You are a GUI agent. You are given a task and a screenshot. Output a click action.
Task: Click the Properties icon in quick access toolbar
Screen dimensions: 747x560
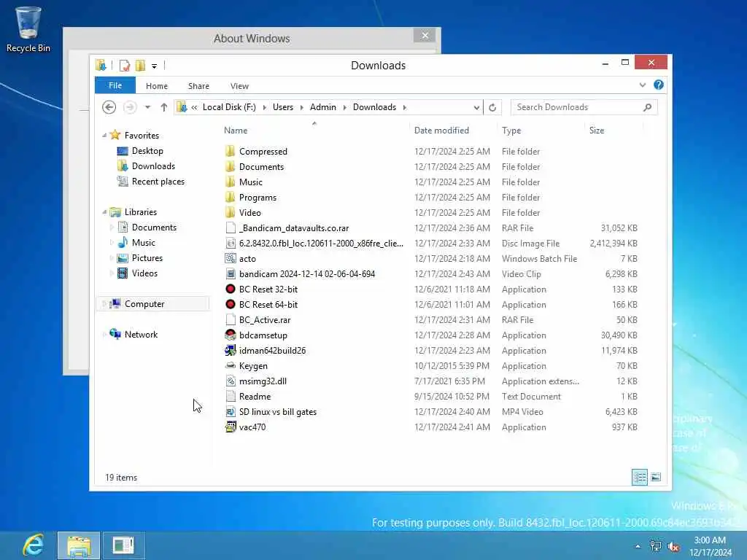point(124,65)
